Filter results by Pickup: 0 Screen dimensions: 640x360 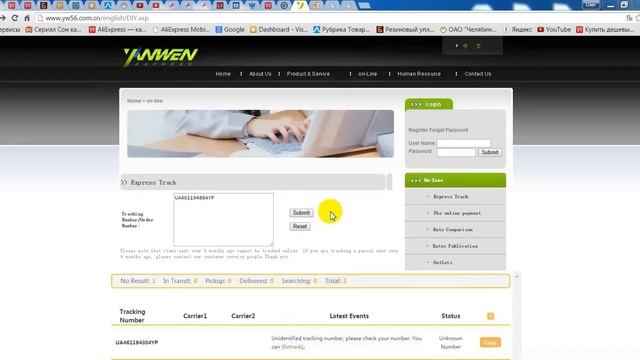218,281
